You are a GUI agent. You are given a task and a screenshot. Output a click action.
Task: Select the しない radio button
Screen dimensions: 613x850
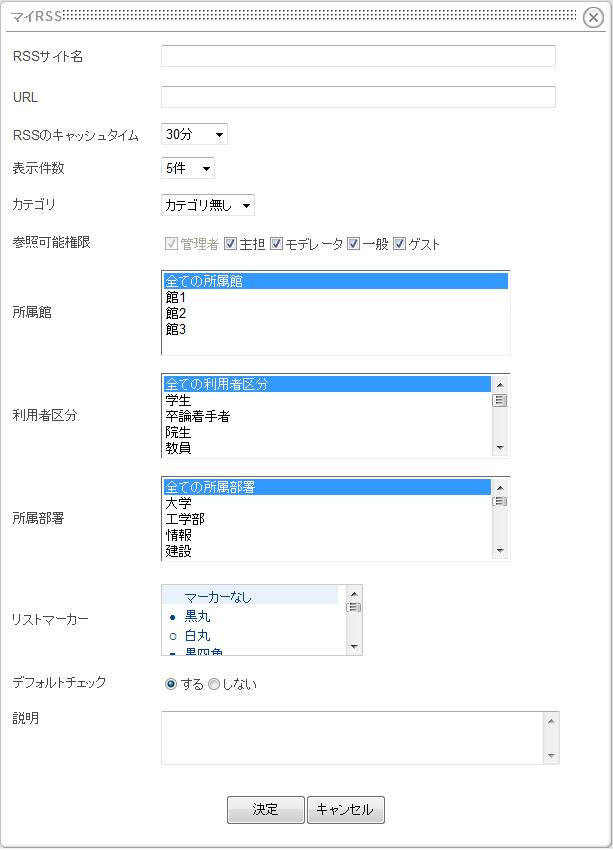[x=214, y=684]
